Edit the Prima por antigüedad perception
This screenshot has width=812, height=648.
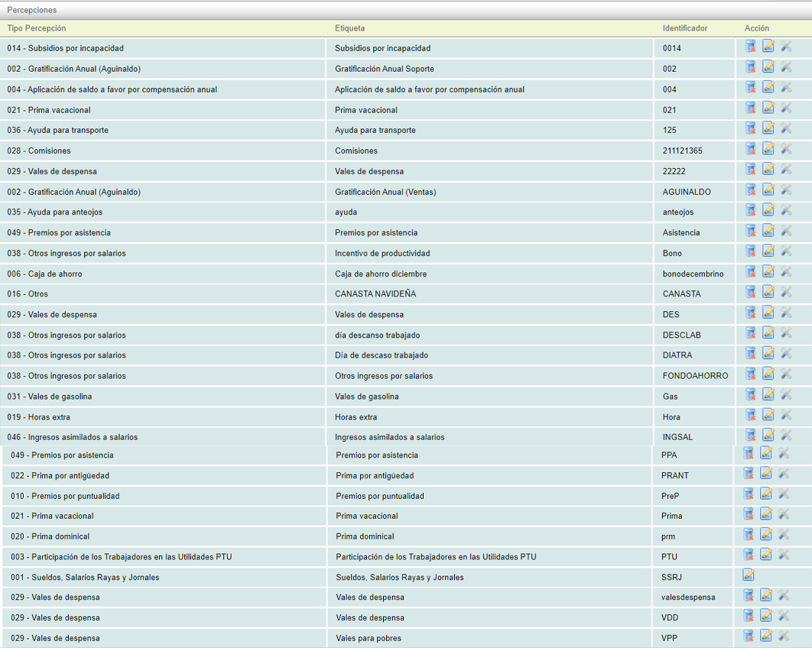(766, 474)
